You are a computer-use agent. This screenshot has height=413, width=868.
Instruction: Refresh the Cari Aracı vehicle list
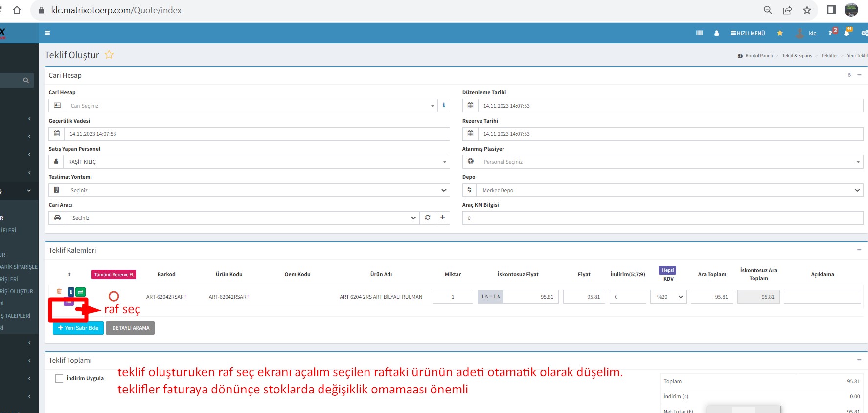[x=428, y=218]
